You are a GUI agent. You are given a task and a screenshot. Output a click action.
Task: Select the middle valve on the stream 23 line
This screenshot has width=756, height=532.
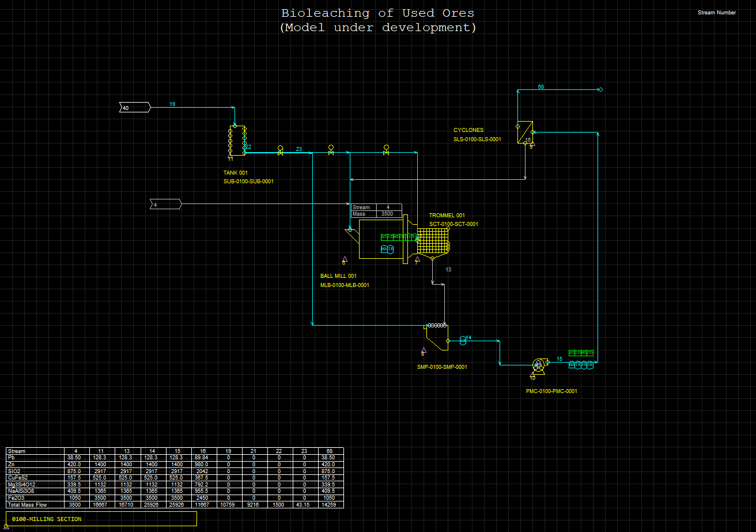(331, 151)
